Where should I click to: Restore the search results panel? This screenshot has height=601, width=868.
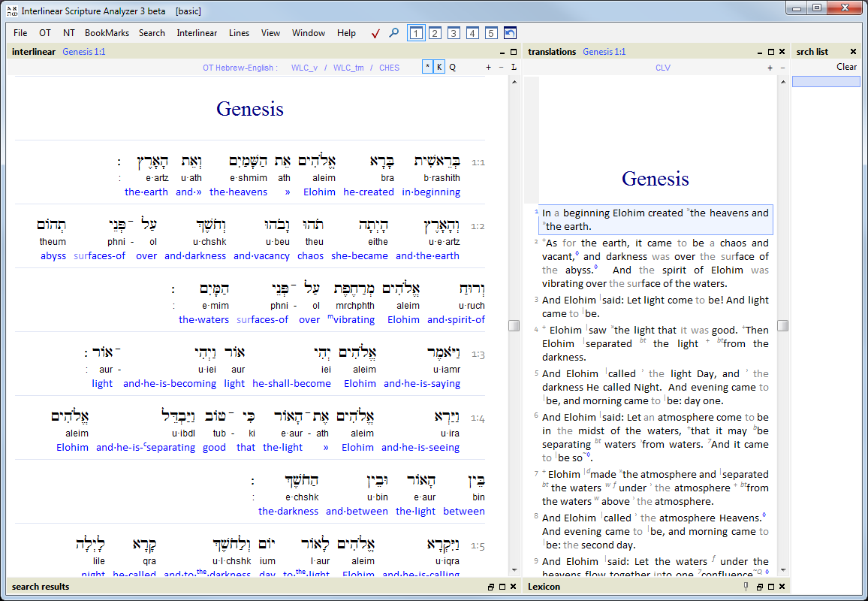(x=491, y=587)
